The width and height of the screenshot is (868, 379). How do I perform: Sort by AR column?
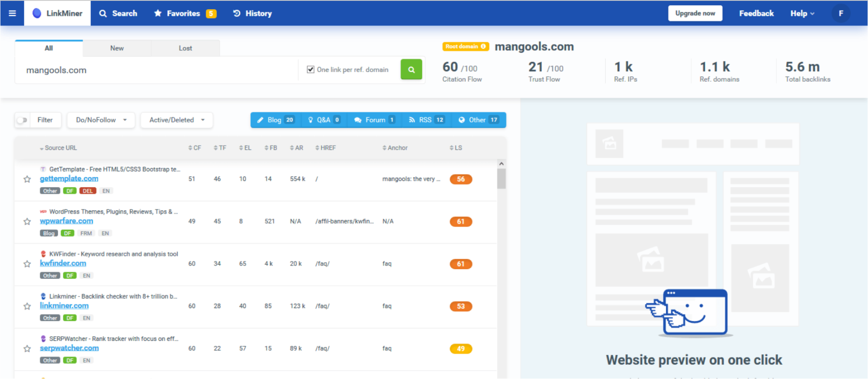(296, 148)
